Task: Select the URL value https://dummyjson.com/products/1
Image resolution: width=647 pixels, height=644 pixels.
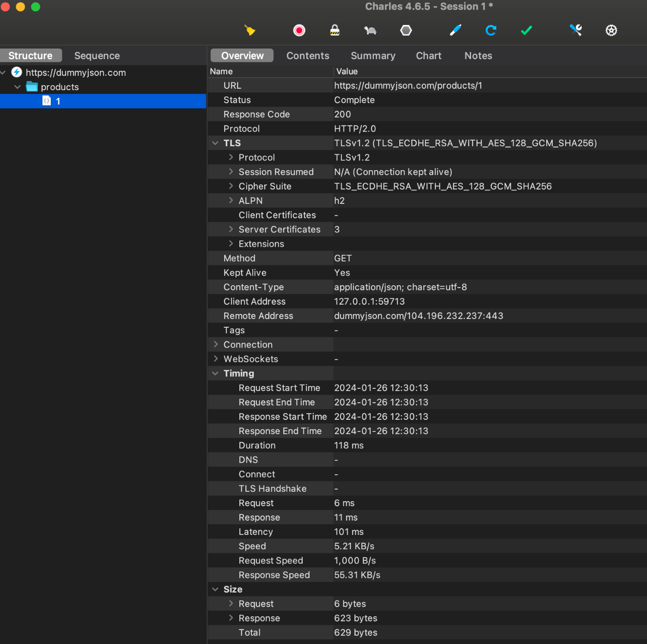Action: click(408, 86)
